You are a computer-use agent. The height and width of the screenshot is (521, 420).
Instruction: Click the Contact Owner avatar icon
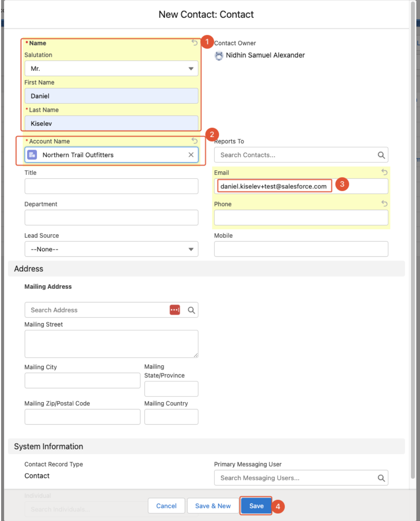pyautogui.click(x=219, y=56)
